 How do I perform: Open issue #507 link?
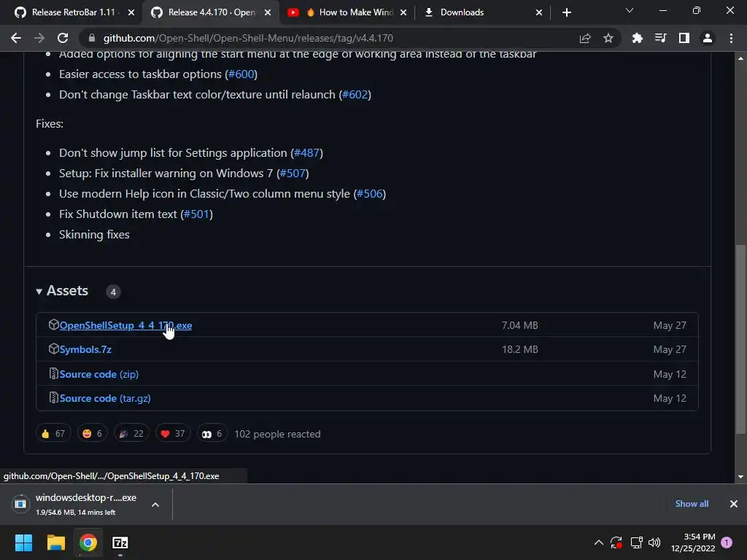tap(293, 174)
